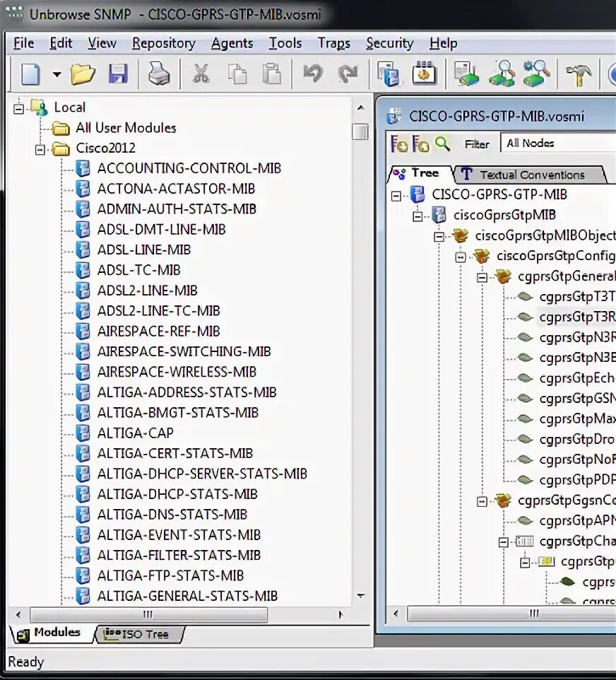Click the ciscoGprsGtpMIB node icon
Screen dimensions: 616x680
(x=439, y=215)
